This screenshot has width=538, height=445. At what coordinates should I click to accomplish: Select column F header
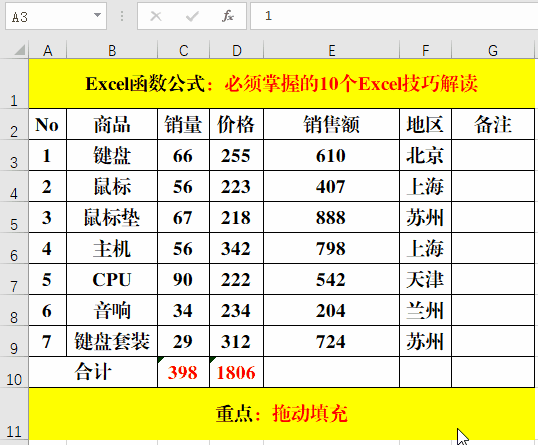tap(425, 50)
